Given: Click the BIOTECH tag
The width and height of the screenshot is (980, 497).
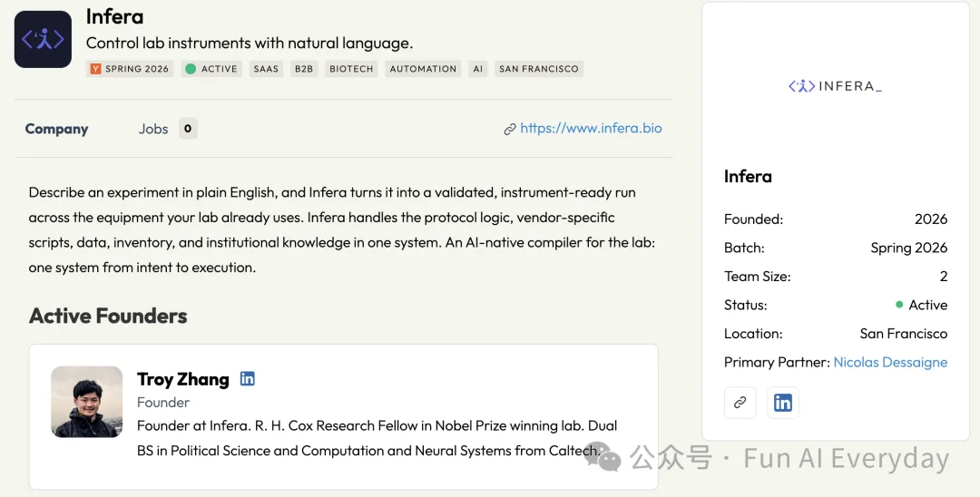Looking at the screenshot, I should tap(351, 69).
